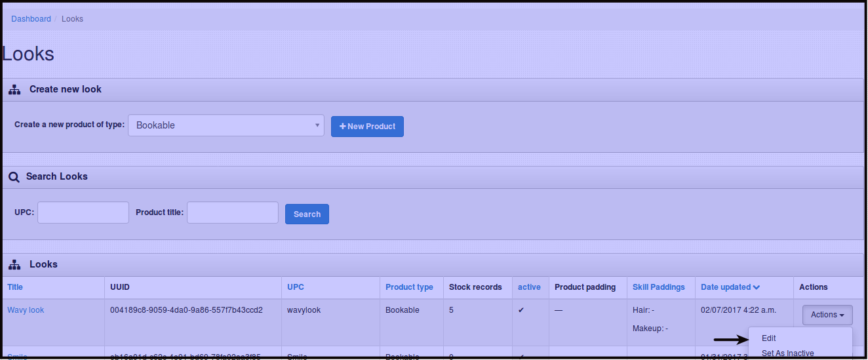The width and height of the screenshot is (868, 360).
Task: Open the product type Bookable dropdown
Action: coord(226,125)
